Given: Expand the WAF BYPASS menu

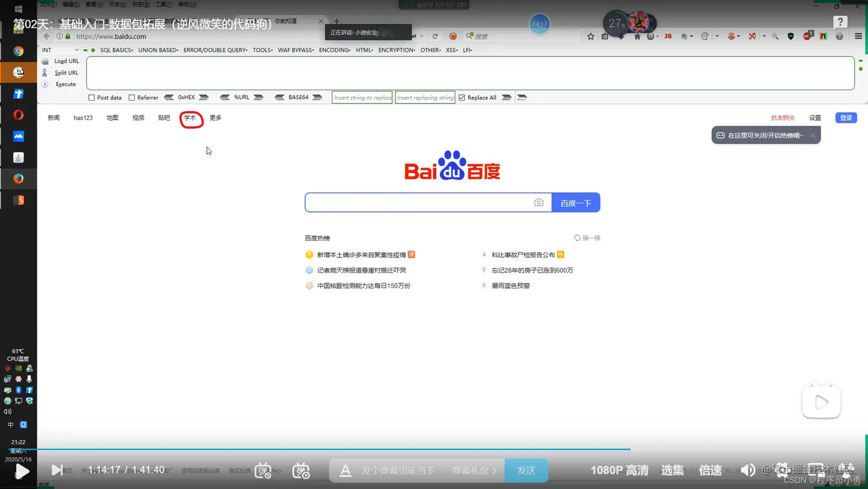Looking at the screenshot, I should (x=296, y=50).
